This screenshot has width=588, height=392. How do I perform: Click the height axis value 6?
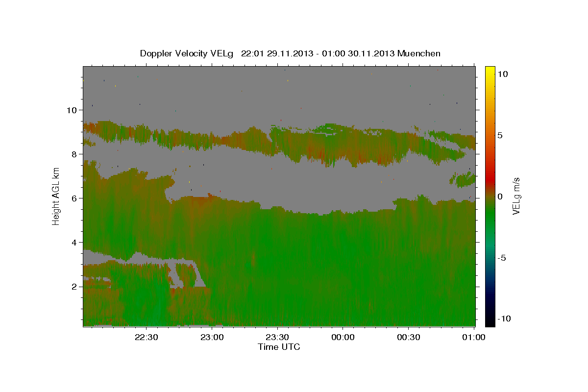[x=75, y=198]
